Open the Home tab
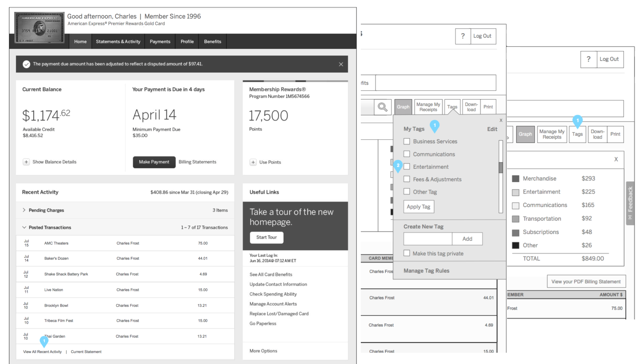The height and width of the screenshot is (364, 642). [x=80, y=42]
